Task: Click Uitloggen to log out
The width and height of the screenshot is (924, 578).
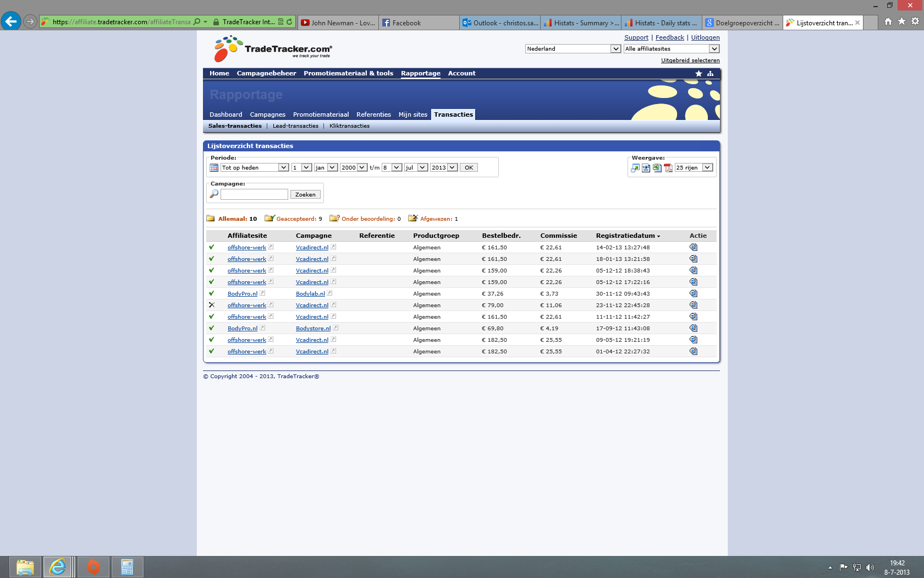Action: pyautogui.click(x=705, y=37)
